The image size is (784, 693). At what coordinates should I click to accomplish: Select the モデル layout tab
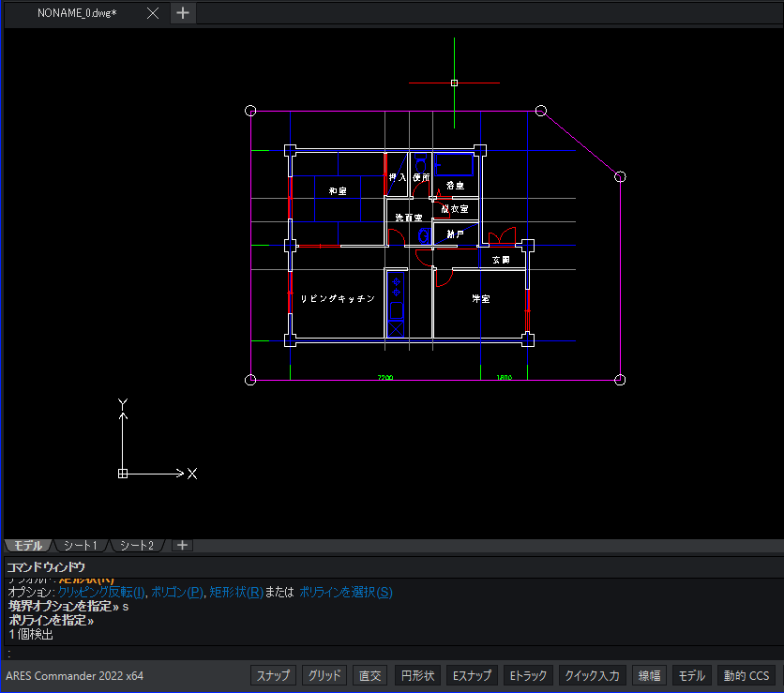point(28,545)
